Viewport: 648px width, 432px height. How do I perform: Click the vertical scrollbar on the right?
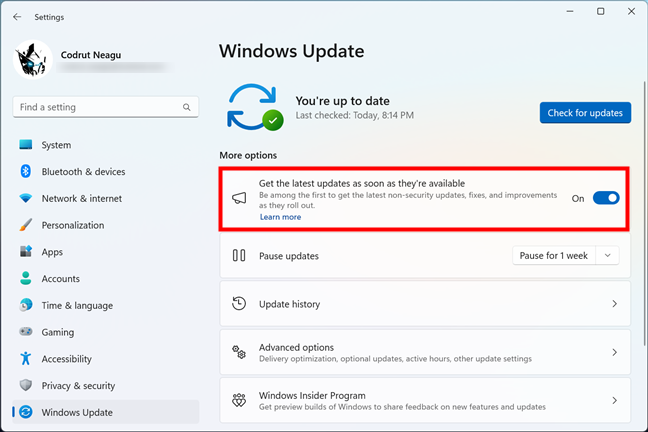(x=645, y=213)
